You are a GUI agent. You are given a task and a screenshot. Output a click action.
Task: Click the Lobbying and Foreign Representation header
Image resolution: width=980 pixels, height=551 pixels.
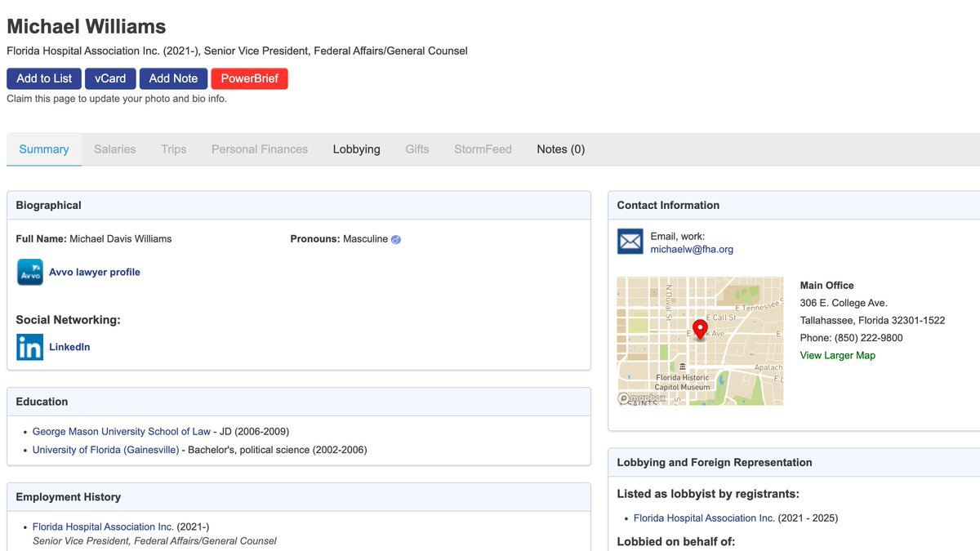point(794,462)
